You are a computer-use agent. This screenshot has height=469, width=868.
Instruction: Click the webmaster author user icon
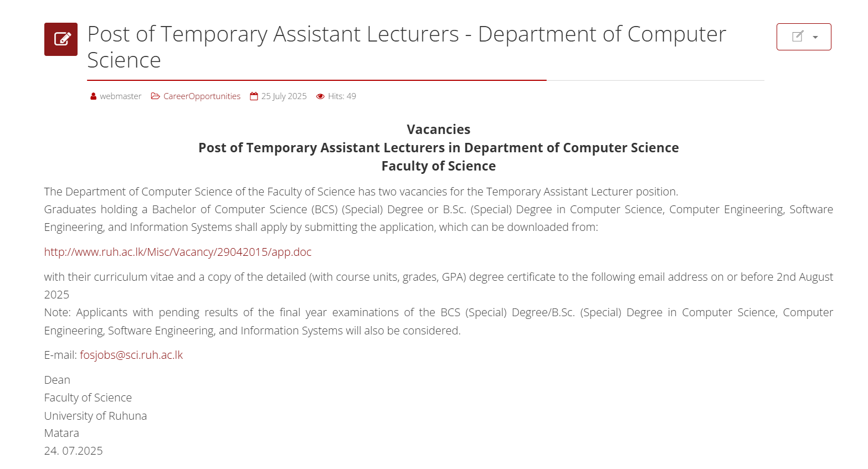(94, 96)
